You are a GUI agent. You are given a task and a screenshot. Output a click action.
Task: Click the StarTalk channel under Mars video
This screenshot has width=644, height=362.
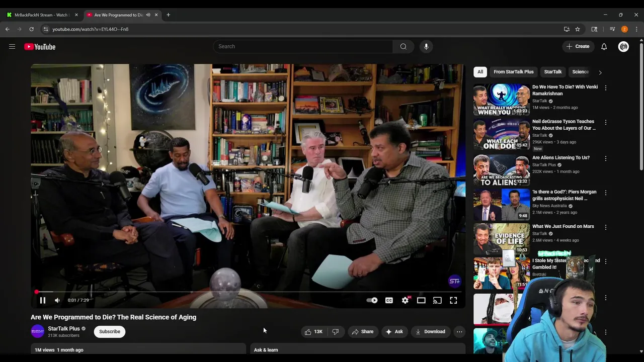(539, 233)
